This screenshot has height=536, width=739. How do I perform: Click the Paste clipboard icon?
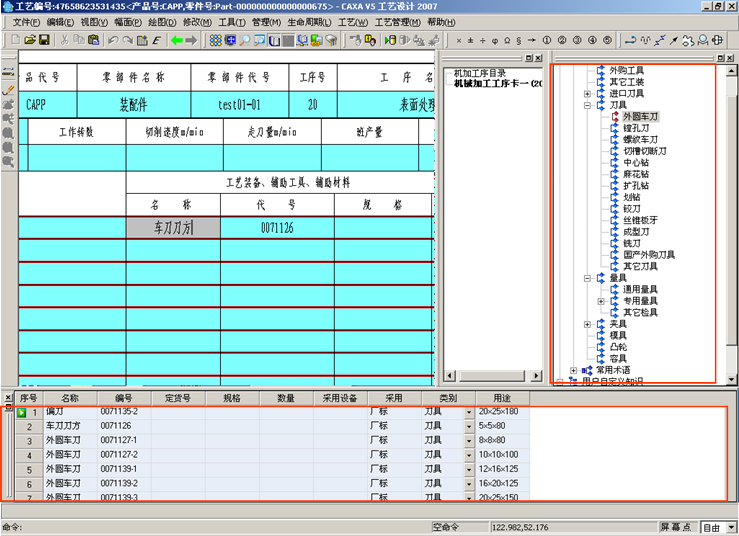click(93, 40)
